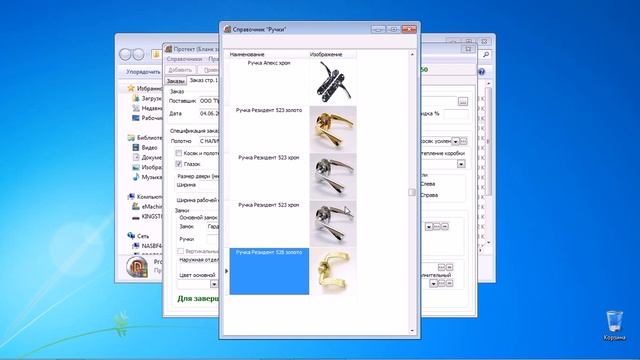
Task: Open the косяк усилен dropdown
Action: tap(456, 141)
